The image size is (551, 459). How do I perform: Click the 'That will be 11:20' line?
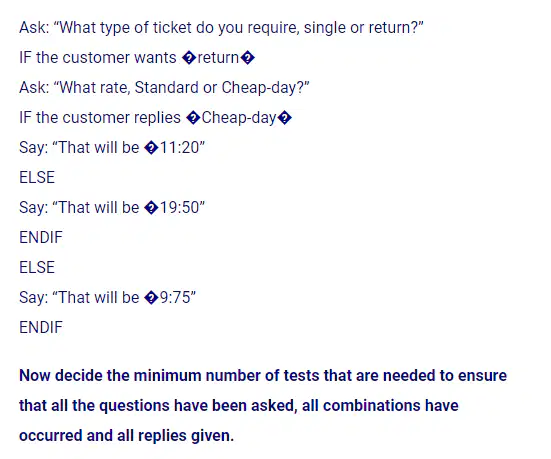[x=112, y=148]
